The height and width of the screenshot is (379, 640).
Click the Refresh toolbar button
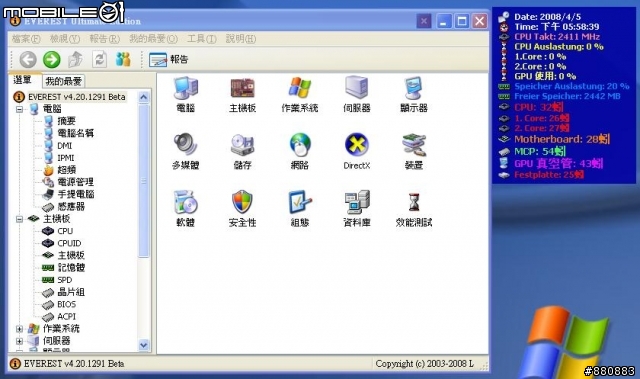click(100, 60)
